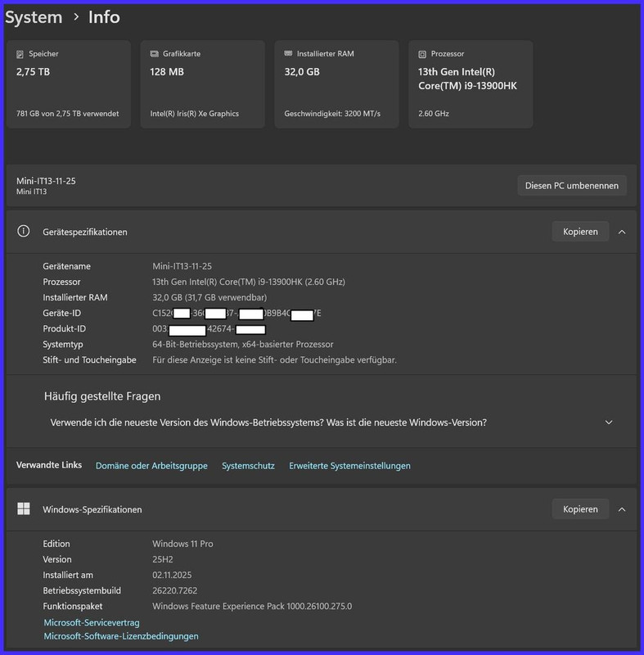Screen dimensions: 644x655
Task: Select the Windows Feature Experience Pack text
Action: point(252,606)
